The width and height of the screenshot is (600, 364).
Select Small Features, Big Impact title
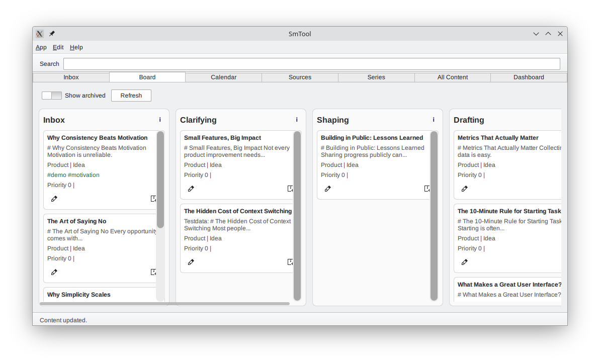[x=222, y=138]
